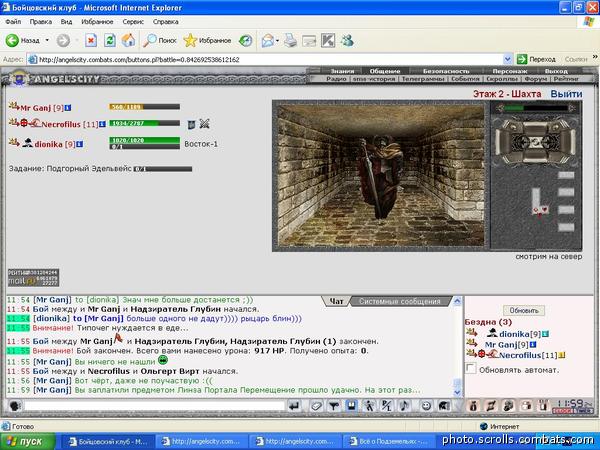The width and height of the screenshot is (600, 450).
Task: Open the Вид menu
Action: (66, 22)
